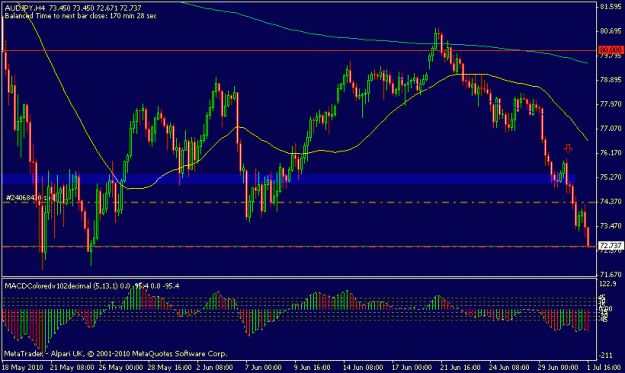This screenshot has width=625, height=373.
Task: Click the 78.895 price axis label
Action: click(x=610, y=80)
